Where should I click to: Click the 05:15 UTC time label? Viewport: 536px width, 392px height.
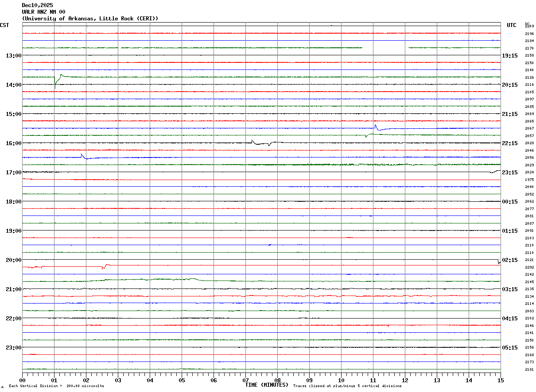coord(509,347)
